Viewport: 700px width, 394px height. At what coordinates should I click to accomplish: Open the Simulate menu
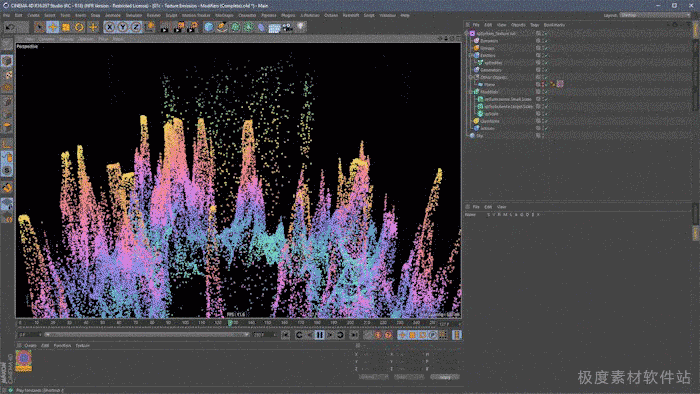[133, 15]
